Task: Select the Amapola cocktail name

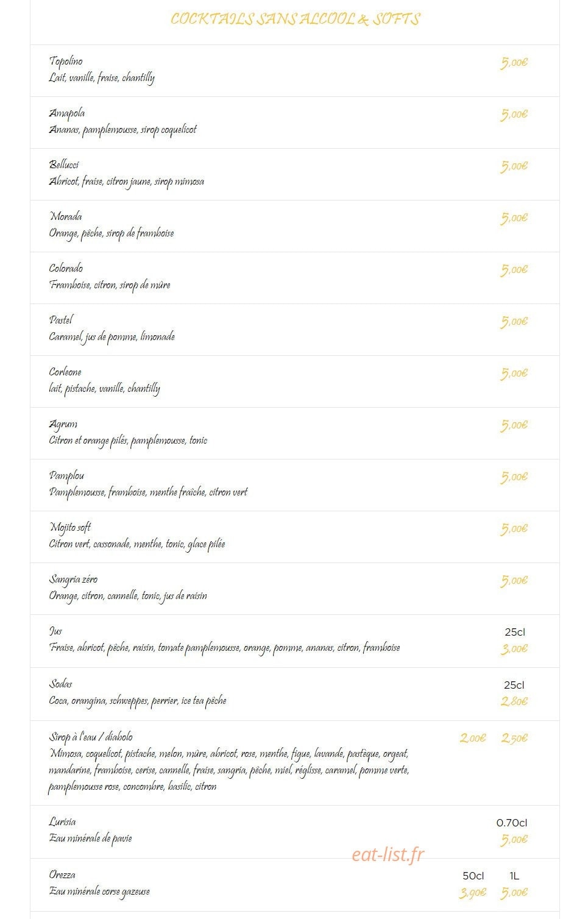Action: (x=67, y=113)
